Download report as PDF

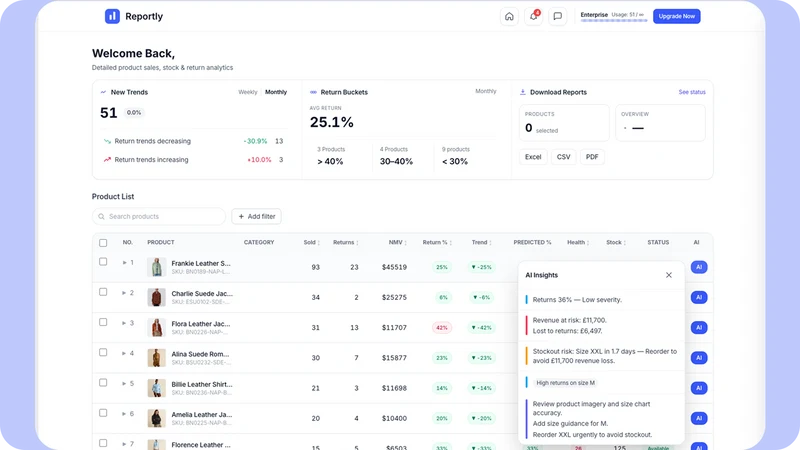592,157
